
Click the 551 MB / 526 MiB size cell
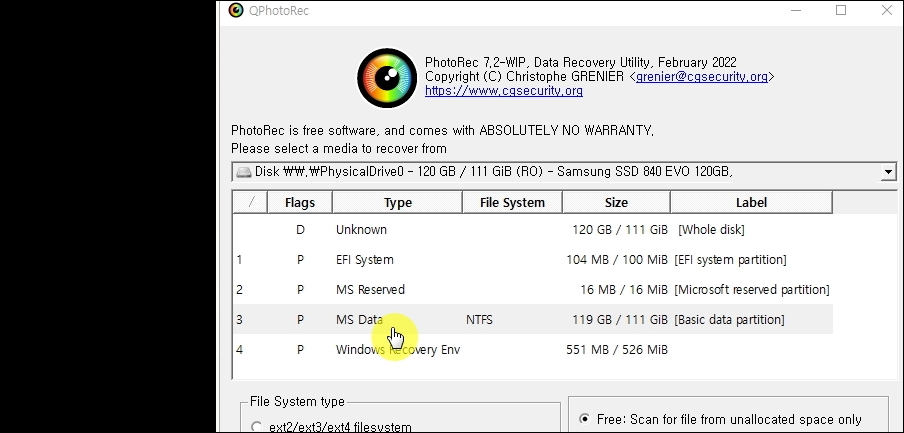617,349
